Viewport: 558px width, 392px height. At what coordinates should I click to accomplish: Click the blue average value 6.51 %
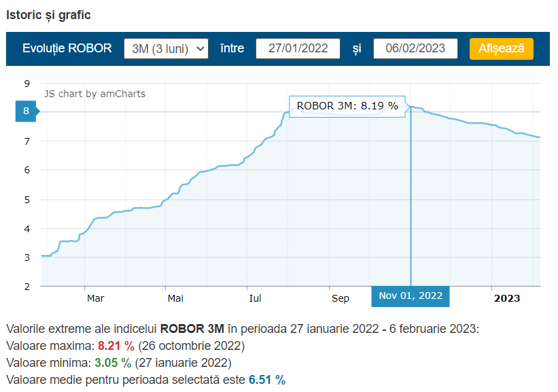click(267, 379)
